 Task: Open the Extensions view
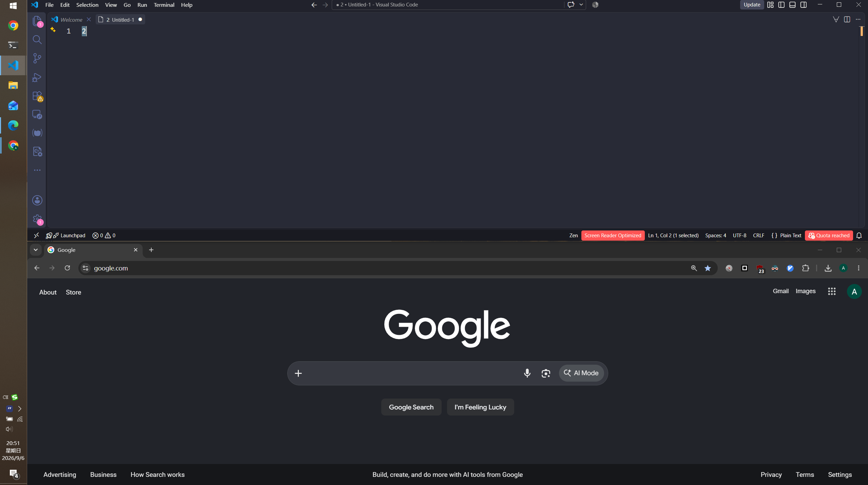[x=37, y=96]
